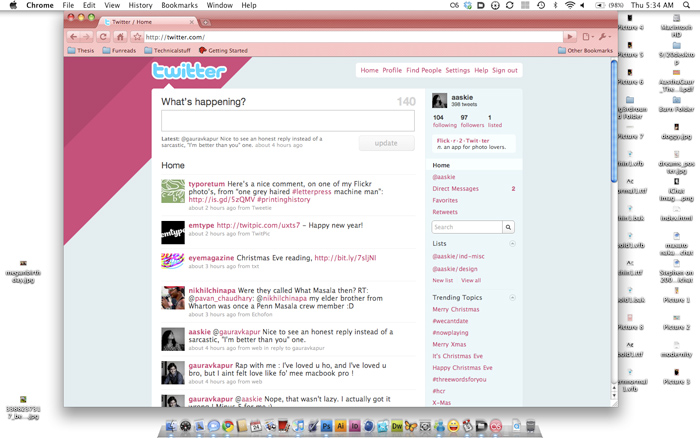Screen dimensions: 700x438
Task: Launch Illustrator from the dock
Action: coord(341,426)
